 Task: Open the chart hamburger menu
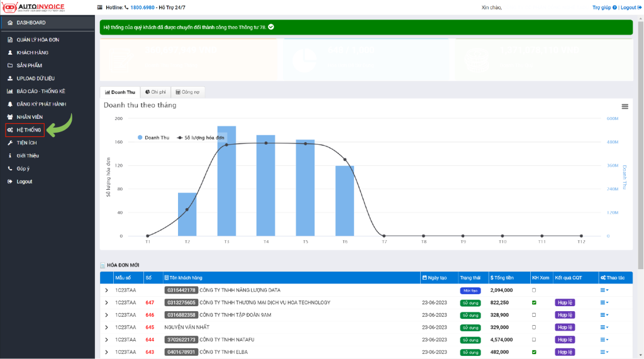[625, 106]
